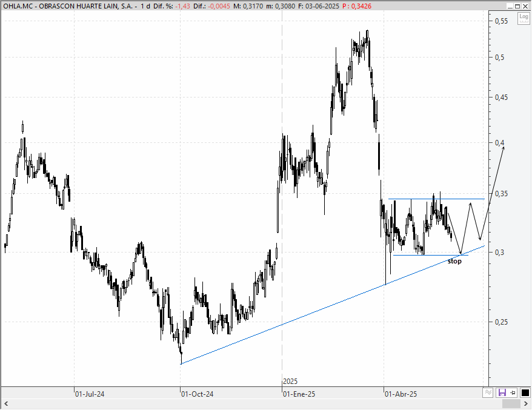Minimize the OHLA.MC chart window
The height and width of the screenshot is (410, 532).
coord(510,6)
